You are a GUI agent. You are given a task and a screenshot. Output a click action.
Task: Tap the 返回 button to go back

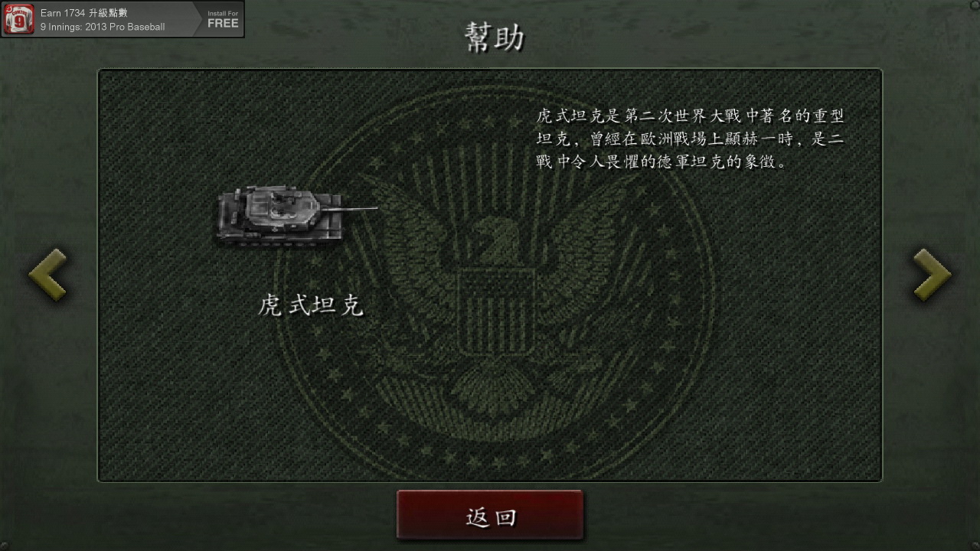coord(490,516)
